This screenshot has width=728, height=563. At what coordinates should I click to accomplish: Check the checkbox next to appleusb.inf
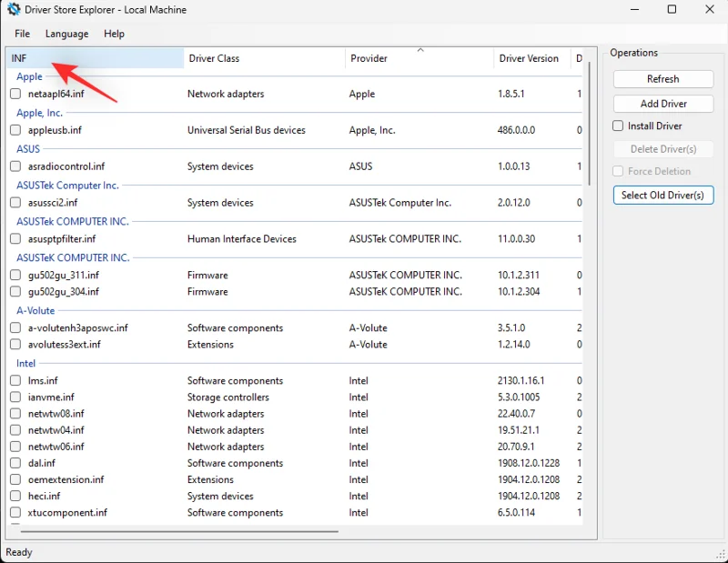15,130
